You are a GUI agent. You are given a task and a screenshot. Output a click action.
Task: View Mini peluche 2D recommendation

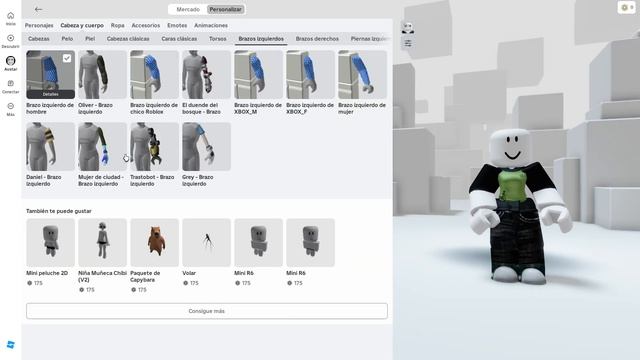point(51,242)
